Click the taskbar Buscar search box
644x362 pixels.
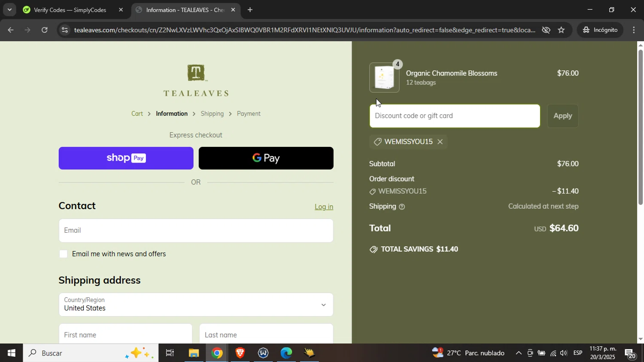pyautogui.click(x=91, y=353)
